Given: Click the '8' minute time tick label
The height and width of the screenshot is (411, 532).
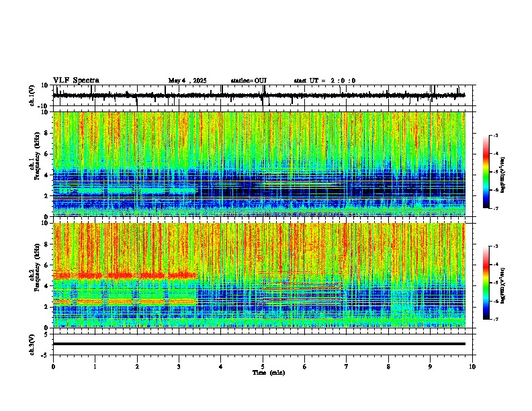Looking at the screenshot, I should point(388,367).
